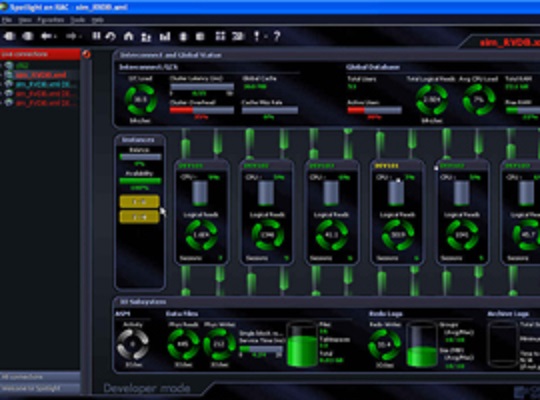The image size is (540, 400).
Task: Click the empty Archive Logs cylinder
Action: click(502, 345)
